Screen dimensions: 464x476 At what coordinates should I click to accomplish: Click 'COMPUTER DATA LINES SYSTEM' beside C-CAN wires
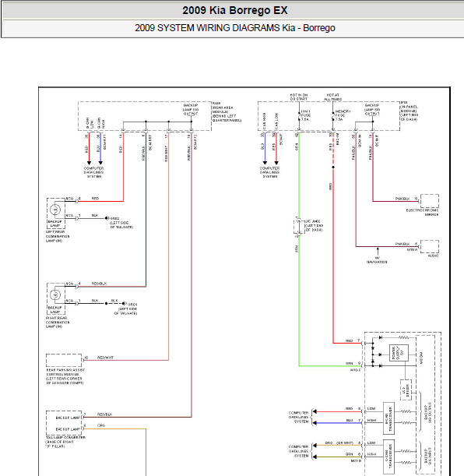click(x=299, y=451)
